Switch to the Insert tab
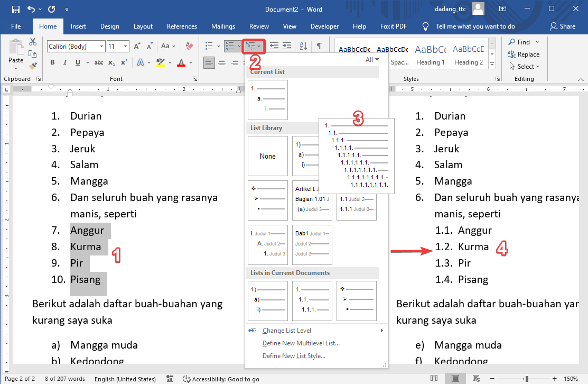The width and height of the screenshot is (588, 384). (x=78, y=26)
